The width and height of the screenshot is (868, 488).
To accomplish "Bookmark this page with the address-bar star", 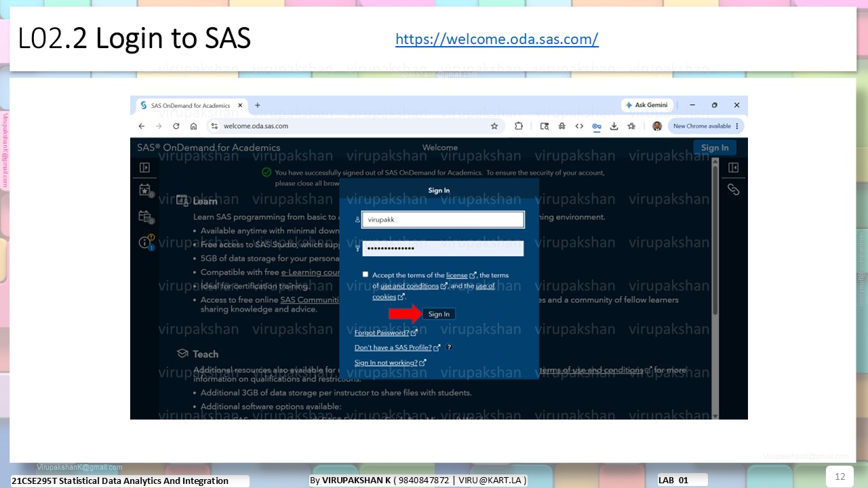I will click(494, 126).
